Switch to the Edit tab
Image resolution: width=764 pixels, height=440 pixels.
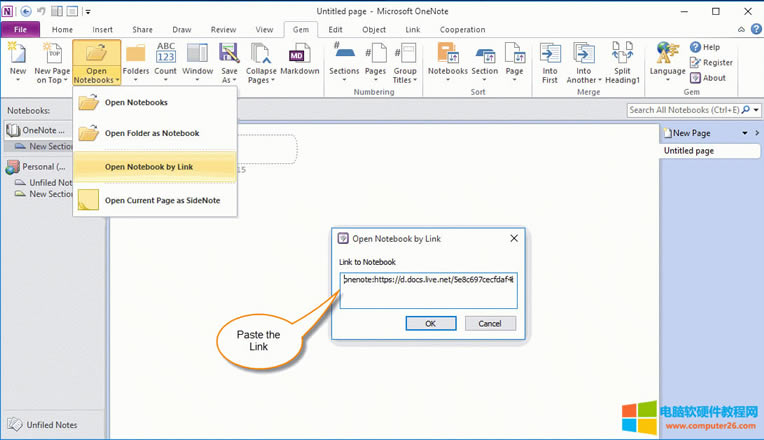[335, 30]
